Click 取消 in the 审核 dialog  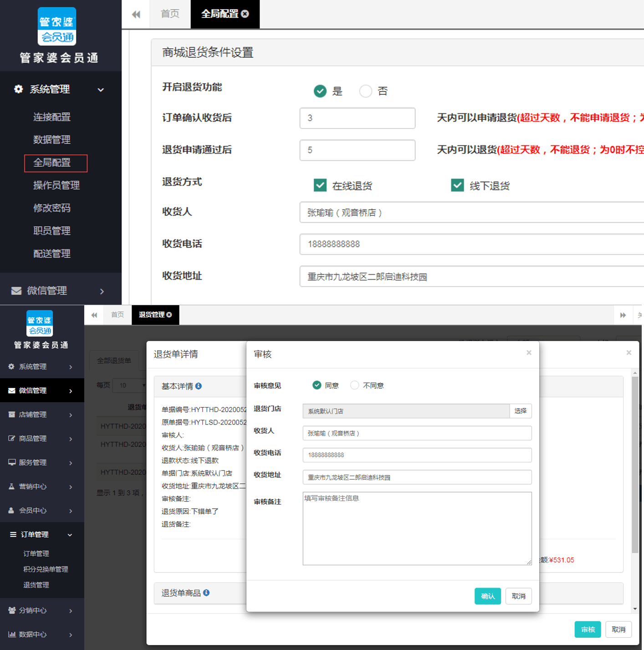[518, 596]
